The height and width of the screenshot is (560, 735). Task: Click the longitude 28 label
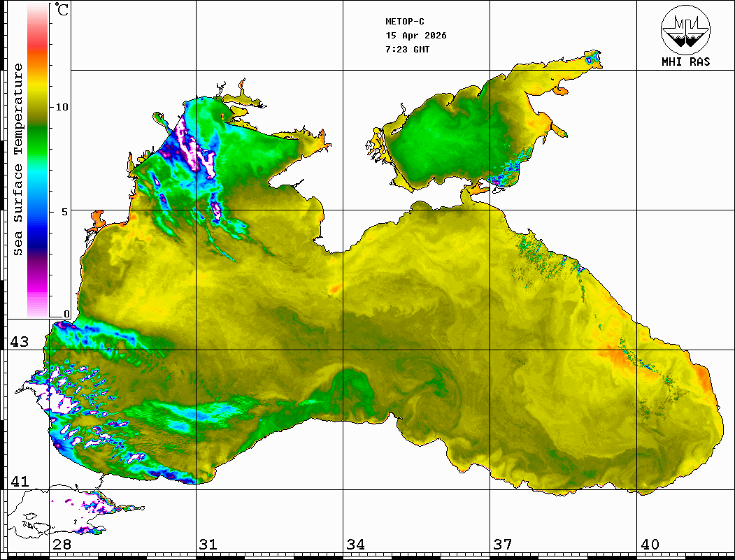(x=62, y=545)
